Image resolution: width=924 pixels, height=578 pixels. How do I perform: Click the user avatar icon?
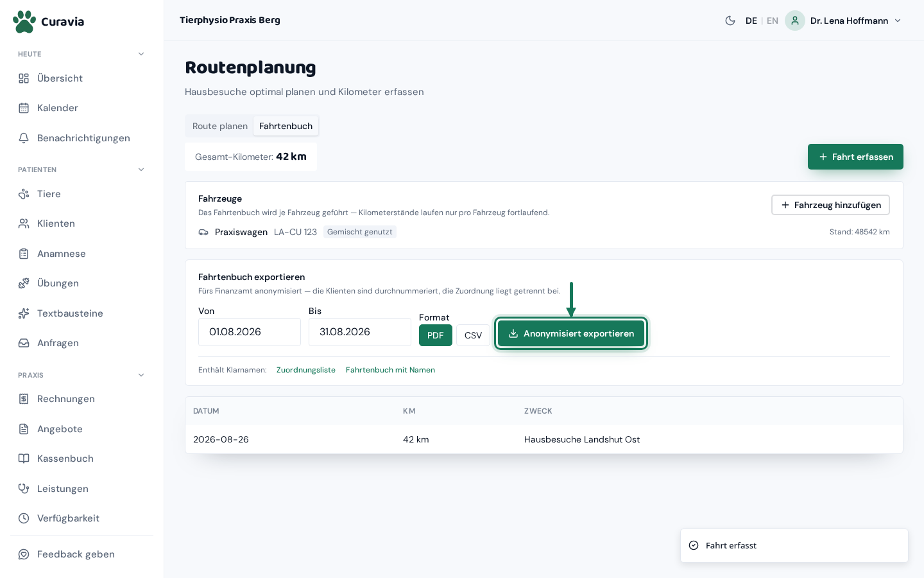795,21
